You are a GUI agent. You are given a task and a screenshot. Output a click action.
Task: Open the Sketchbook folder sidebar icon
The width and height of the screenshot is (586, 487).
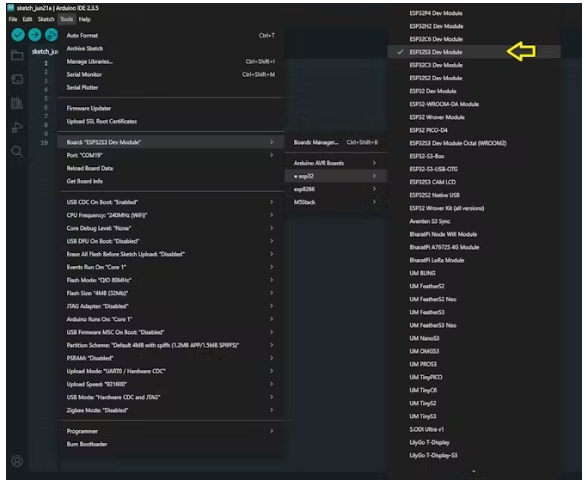[x=17, y=55]
